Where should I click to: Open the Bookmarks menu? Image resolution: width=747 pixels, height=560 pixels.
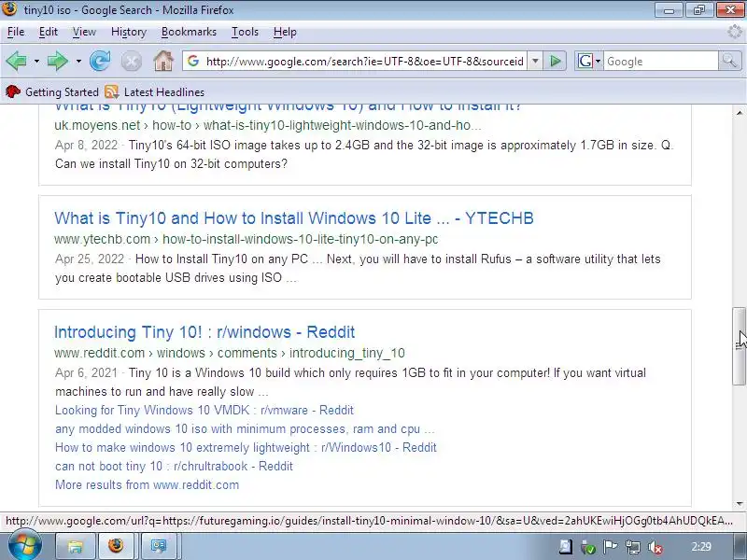click(x=189, y=32)
